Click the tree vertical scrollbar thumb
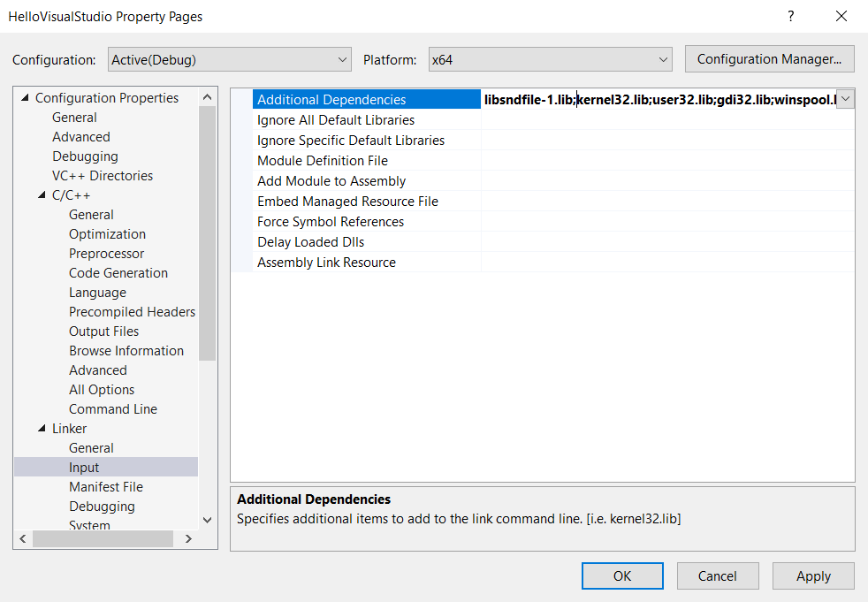 coord(208,233)
